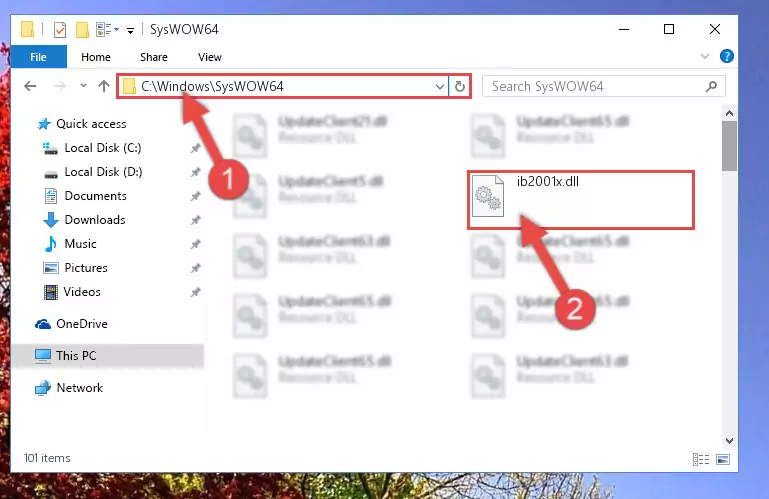Click the pin icon next to Documents
The image size is (769, 499).
pos(195,196)
